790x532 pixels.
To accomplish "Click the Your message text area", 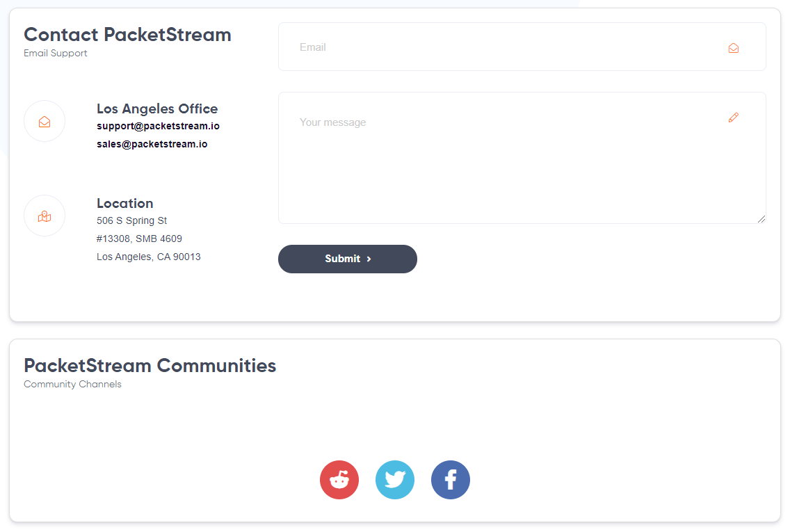I will coord(522,158).
